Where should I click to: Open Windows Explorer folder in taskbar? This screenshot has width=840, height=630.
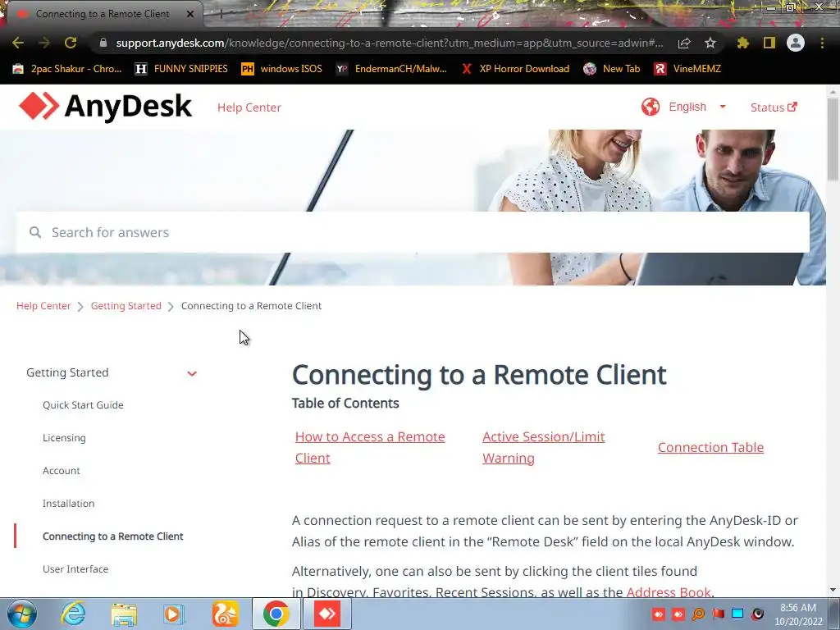point(124,614)
